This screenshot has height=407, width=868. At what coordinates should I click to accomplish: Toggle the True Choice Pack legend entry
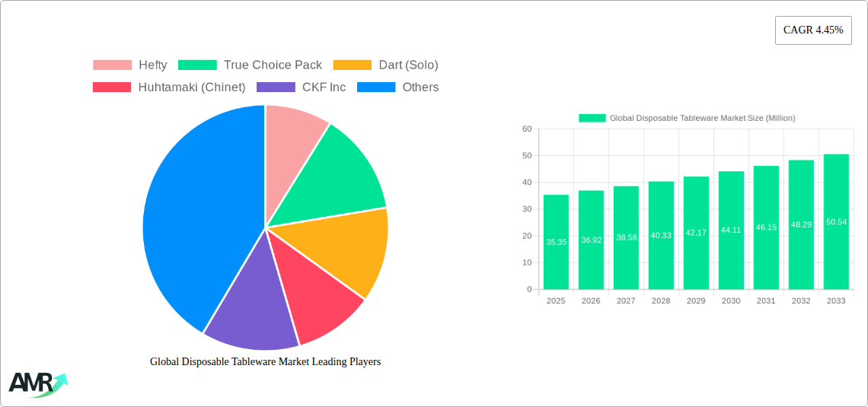(250, 65)
